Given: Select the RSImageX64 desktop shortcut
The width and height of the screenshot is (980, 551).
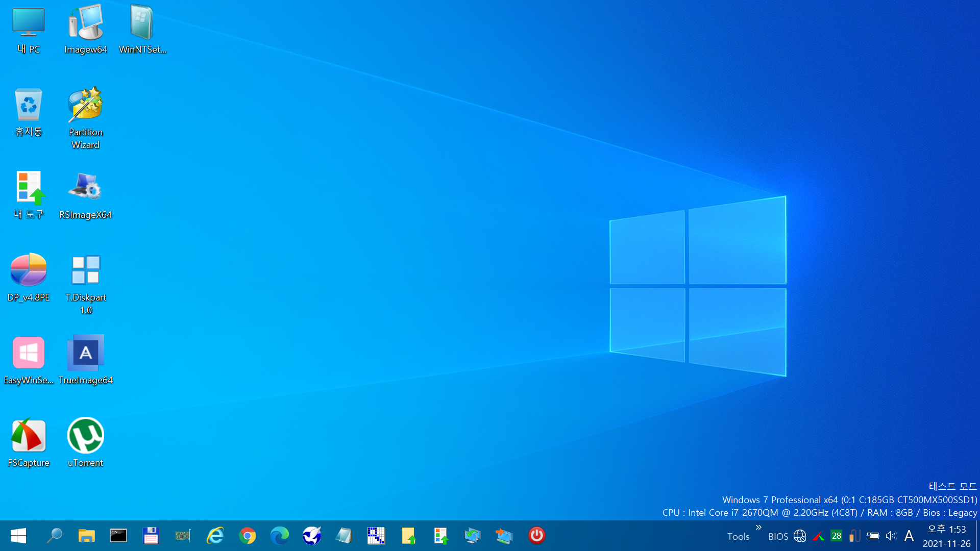Looking at the screenshot, I should tap(86, 195).
